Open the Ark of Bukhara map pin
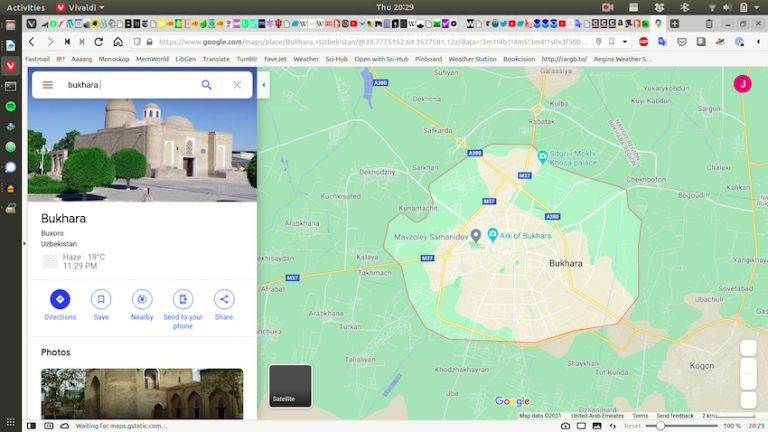The image size is (768, 432). 493,235
